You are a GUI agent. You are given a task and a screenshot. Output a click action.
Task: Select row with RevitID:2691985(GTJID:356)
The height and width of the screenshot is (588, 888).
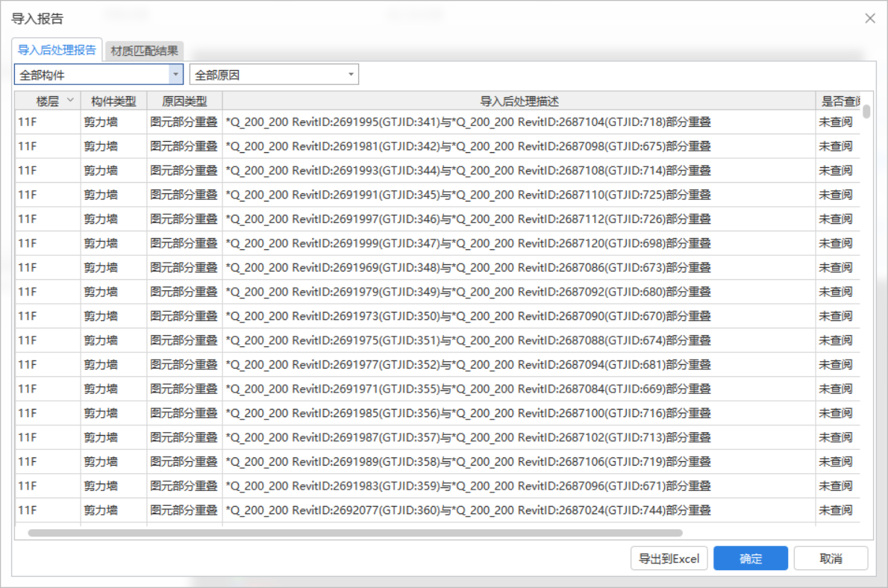click(x=437, y=413)
